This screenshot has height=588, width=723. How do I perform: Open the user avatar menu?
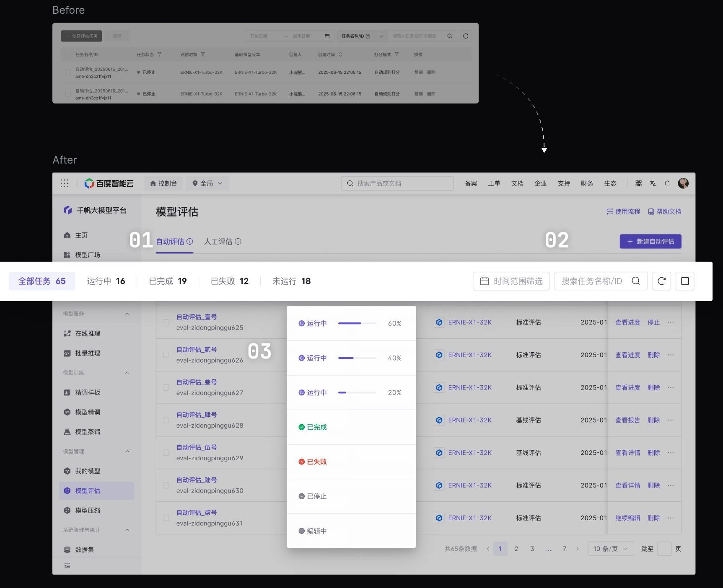[x=683, y=183]
